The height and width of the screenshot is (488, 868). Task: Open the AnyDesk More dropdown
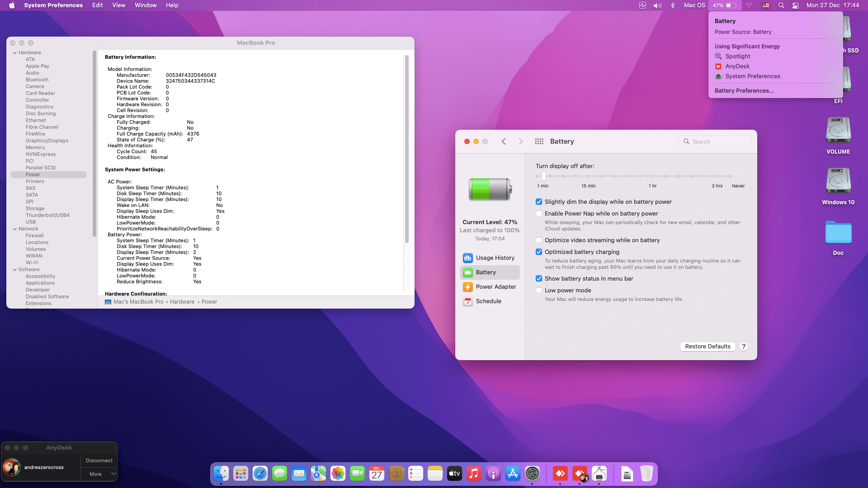99,474
